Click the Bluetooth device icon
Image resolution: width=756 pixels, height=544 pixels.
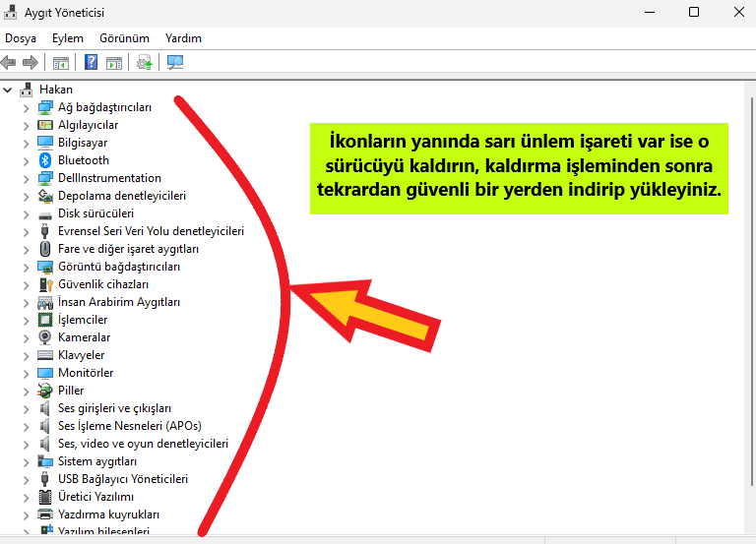pos(44,160)
